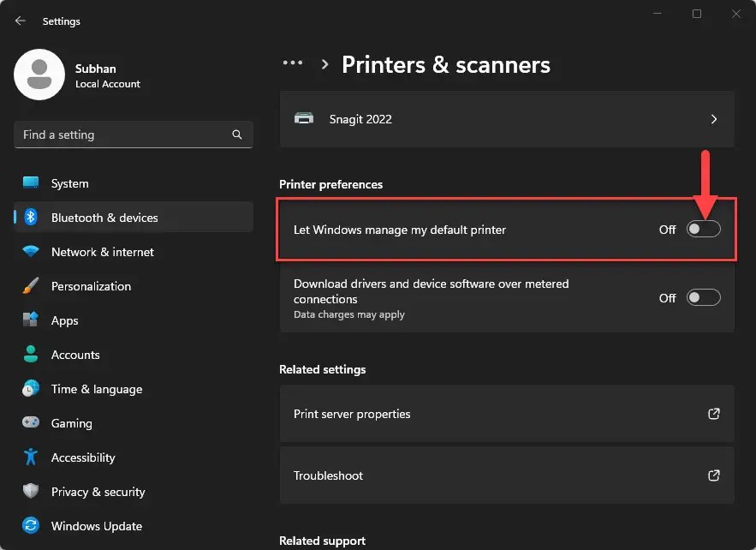This screenshot has height=550, width=756.
Task: Turn on downloading drivers over metered connections
Action: (703, 297)
